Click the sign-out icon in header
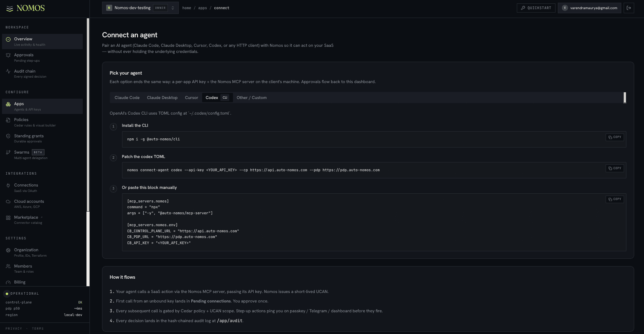 629,8
